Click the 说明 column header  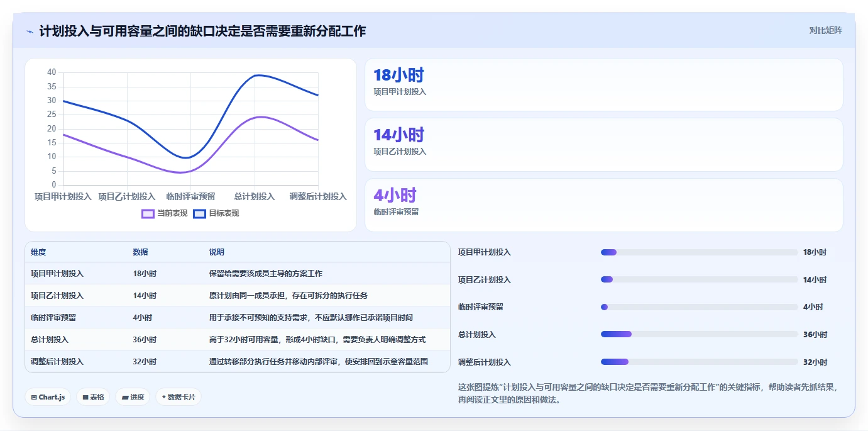(x=217, y=252)
